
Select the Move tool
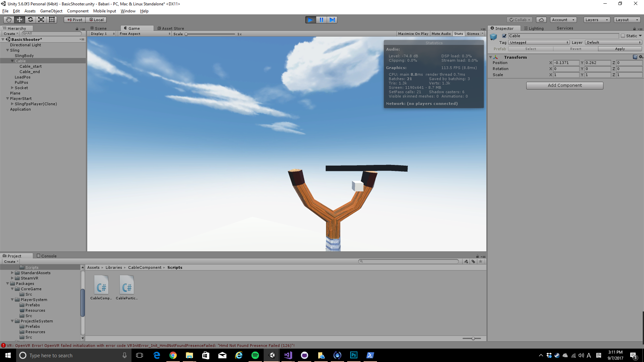tap(19, 19)
